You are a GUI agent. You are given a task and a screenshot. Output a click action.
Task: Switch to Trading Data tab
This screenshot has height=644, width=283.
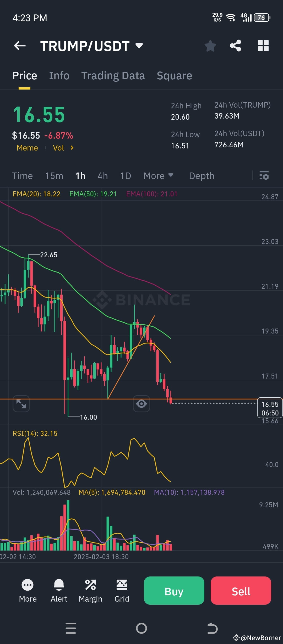pos(113,76)
